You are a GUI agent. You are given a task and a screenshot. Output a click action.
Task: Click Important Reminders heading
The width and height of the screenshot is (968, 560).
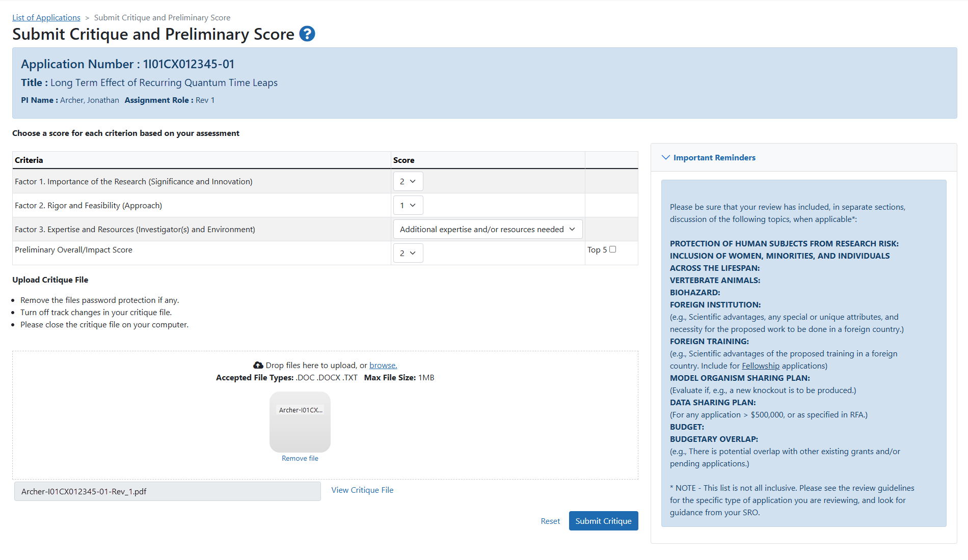coord(714,157)
